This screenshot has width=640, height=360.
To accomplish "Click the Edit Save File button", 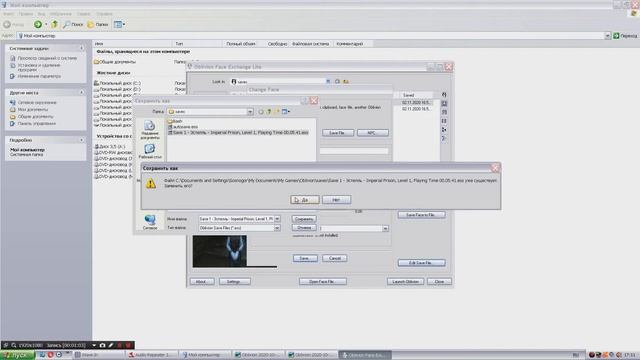I will pos(422,262).
